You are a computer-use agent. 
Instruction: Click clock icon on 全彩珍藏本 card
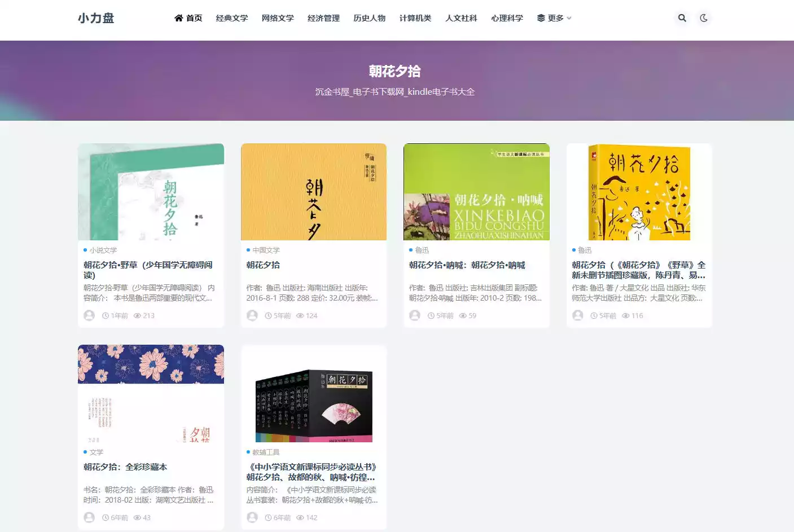pyautogui.click(x=106, y=518)
